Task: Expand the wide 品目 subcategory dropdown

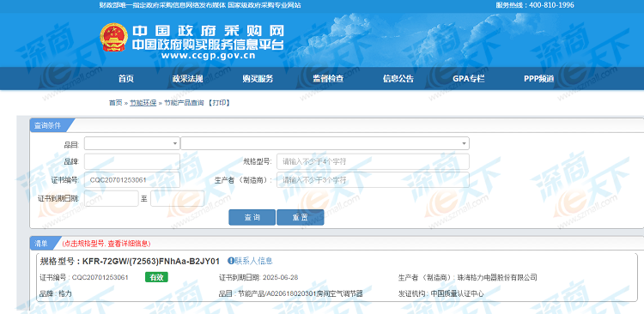Action: tap(325, 143)
